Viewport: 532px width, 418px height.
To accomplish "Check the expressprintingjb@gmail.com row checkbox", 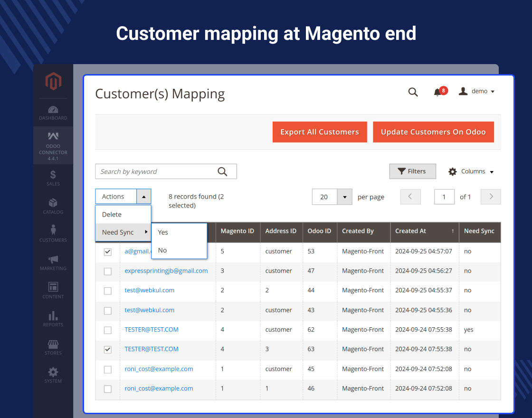I will point(107,271).
